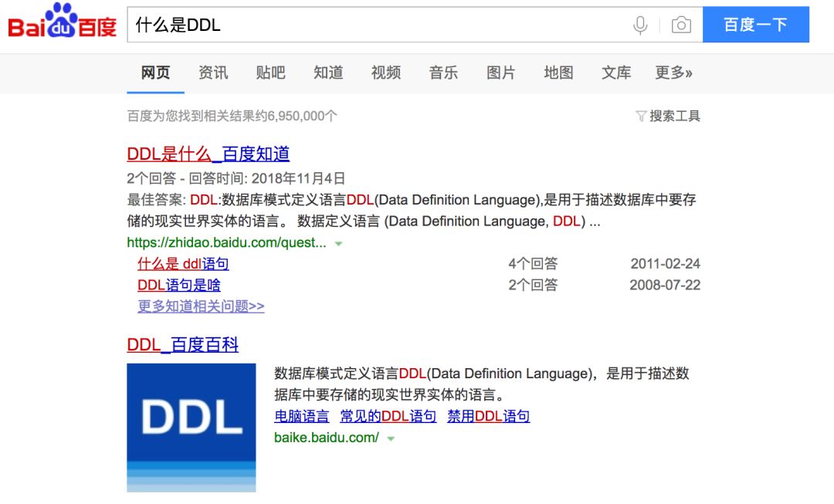The width and height of the screenshot is (834, 504).
Task: Click the date 2008-07-22
Action: [x=665, y=285]
